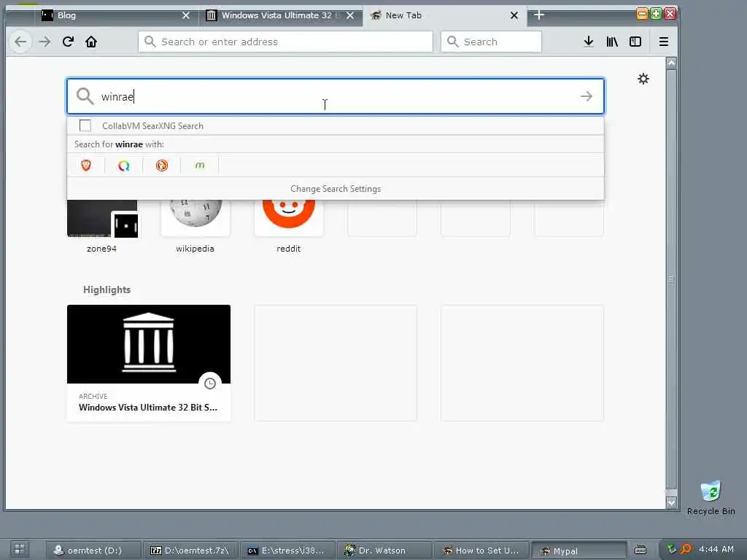Close the Windows Vista Ultimate tab
Screen dimensions: 747x560
pos(350,15)
